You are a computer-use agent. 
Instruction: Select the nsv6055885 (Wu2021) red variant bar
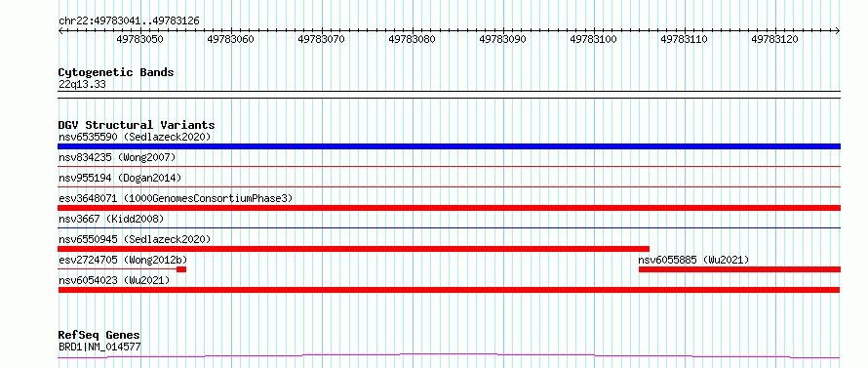pos(739,269)
